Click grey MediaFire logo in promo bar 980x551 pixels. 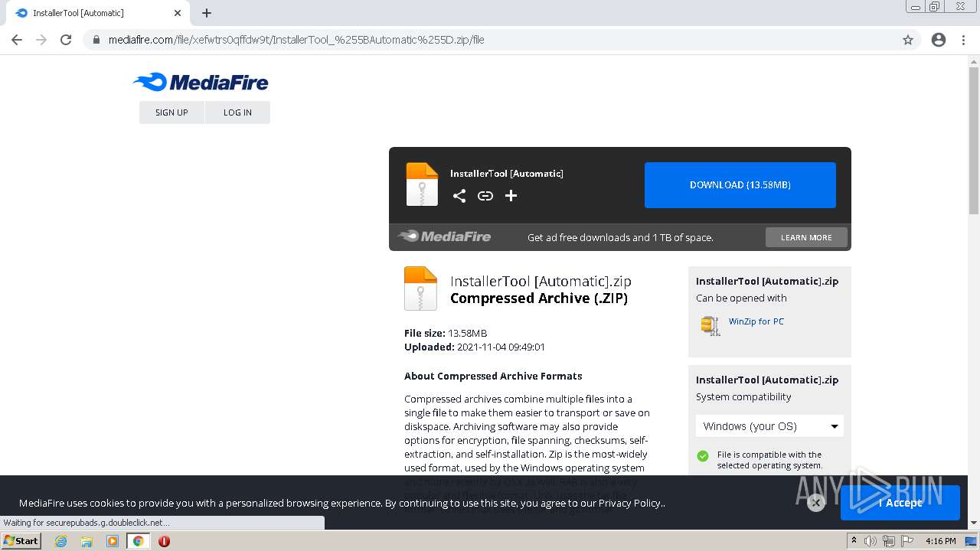(x=444, y=236)
